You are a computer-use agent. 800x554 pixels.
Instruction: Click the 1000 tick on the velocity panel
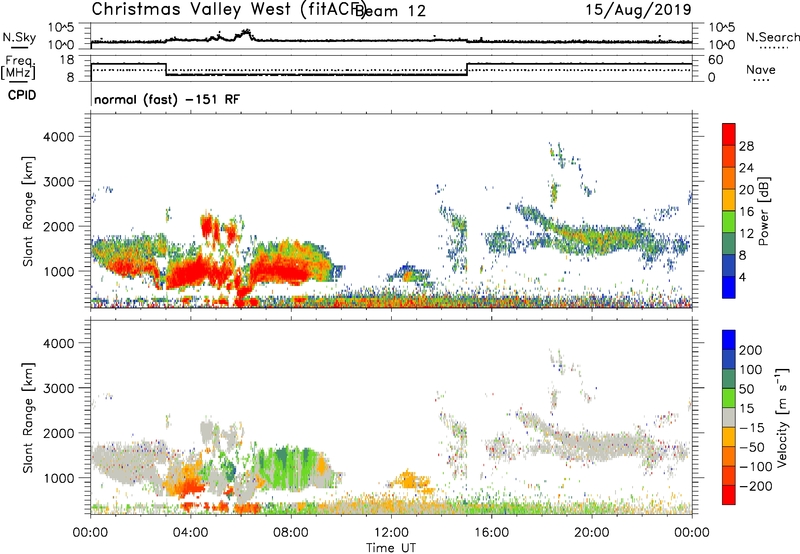point(58,478)
